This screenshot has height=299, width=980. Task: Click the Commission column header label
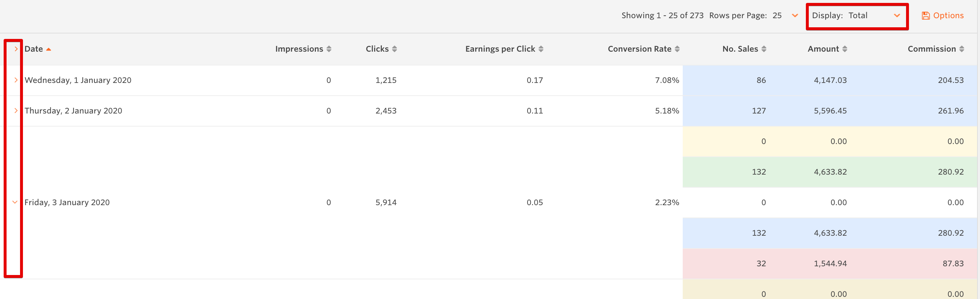931,49
